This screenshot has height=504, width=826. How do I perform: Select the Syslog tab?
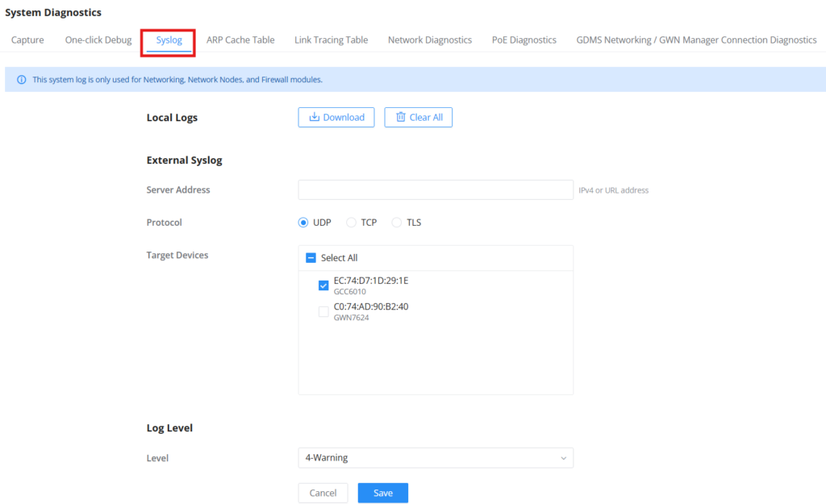[x=169, y=40]
